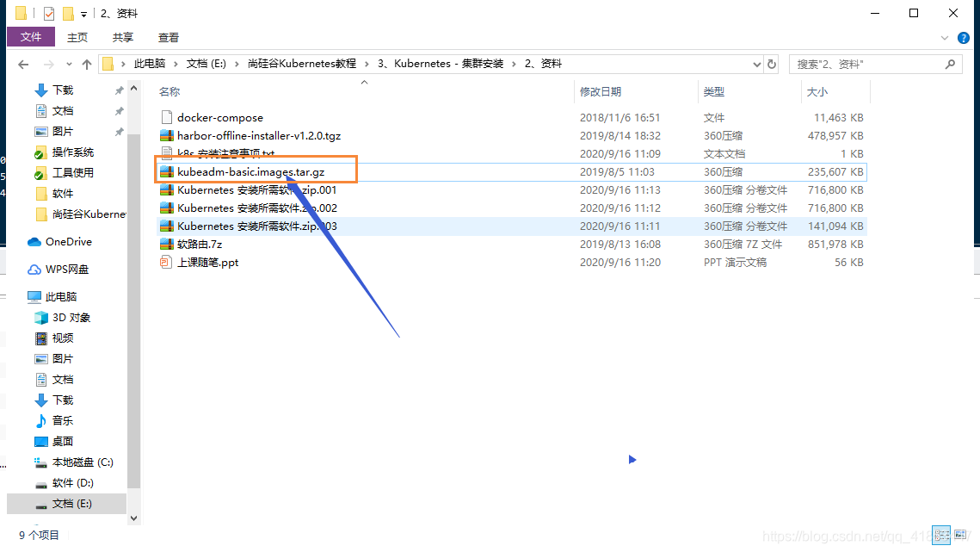This screenshot has height=552, width=980.
Task: Click the search magnifier icon
Action: pyautogui.click(x=950, y=64)
